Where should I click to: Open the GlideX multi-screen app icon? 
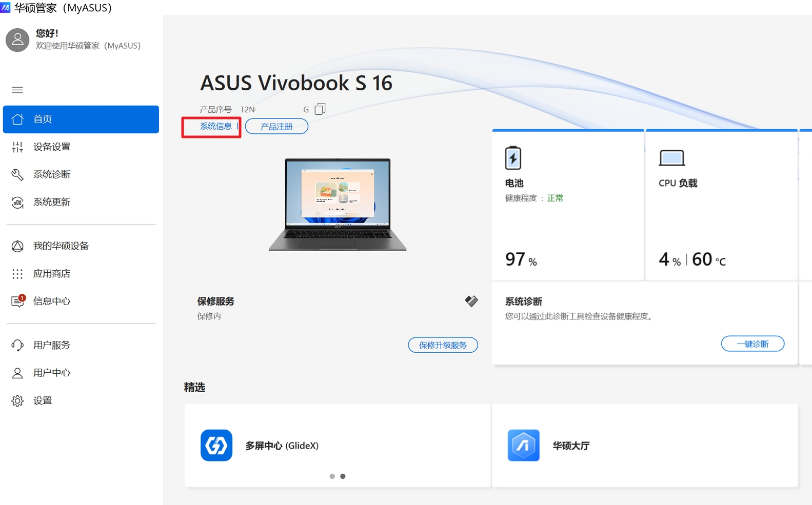pos(216,445)
